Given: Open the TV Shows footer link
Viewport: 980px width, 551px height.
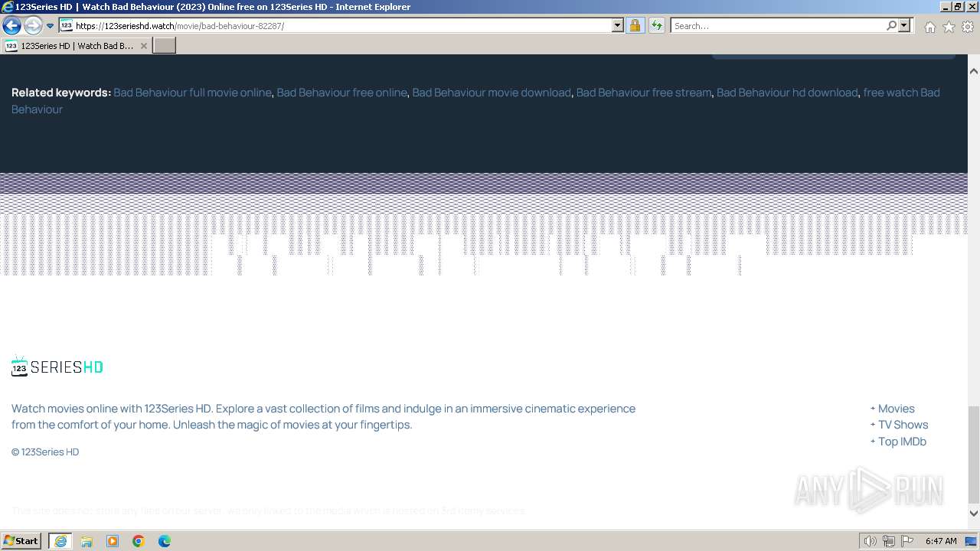Looking at the screenshot, I should click(903, 425).
